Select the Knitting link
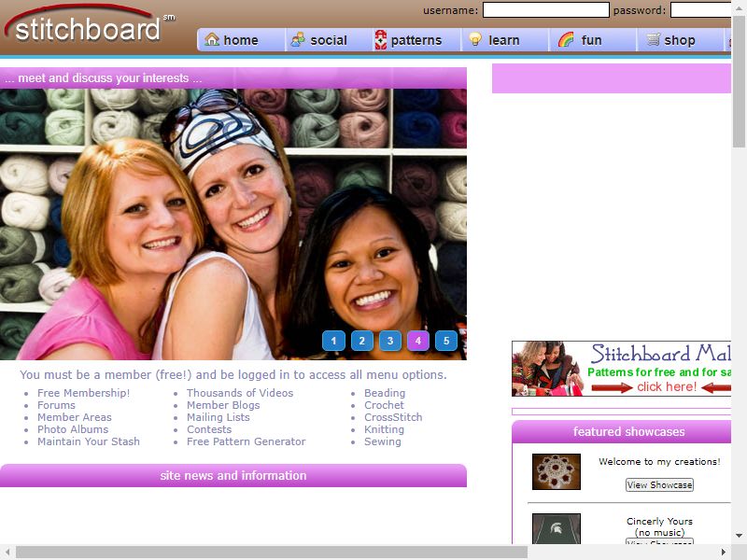This screenshot has height=560, width=747. tap(384, 429)
